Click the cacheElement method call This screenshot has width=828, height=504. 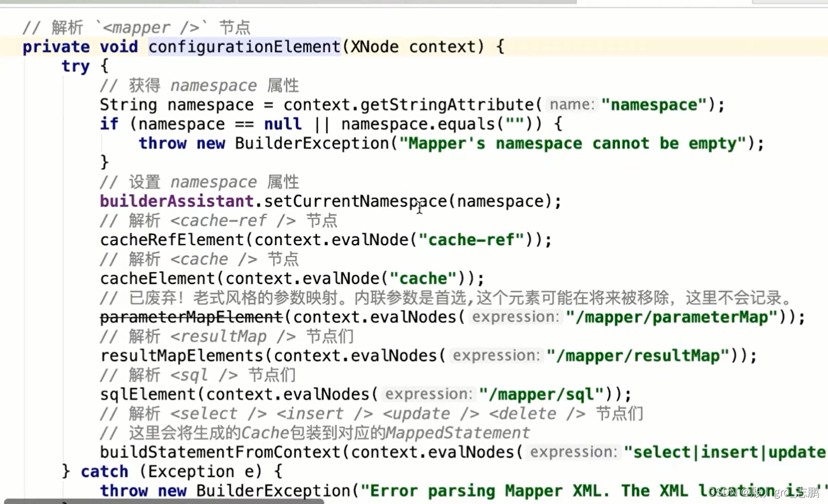[158, 279]
